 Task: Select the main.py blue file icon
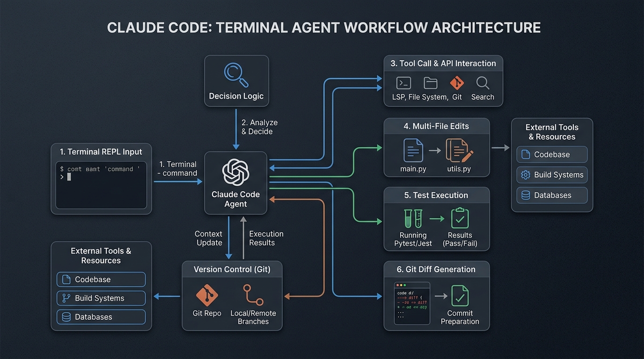pyautogui.click(x=413, y=151)
